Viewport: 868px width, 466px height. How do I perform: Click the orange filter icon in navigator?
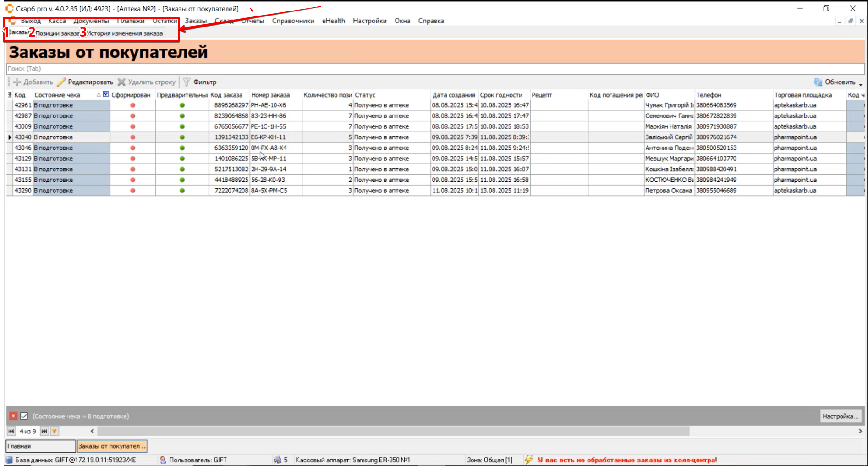pos(55,431)
